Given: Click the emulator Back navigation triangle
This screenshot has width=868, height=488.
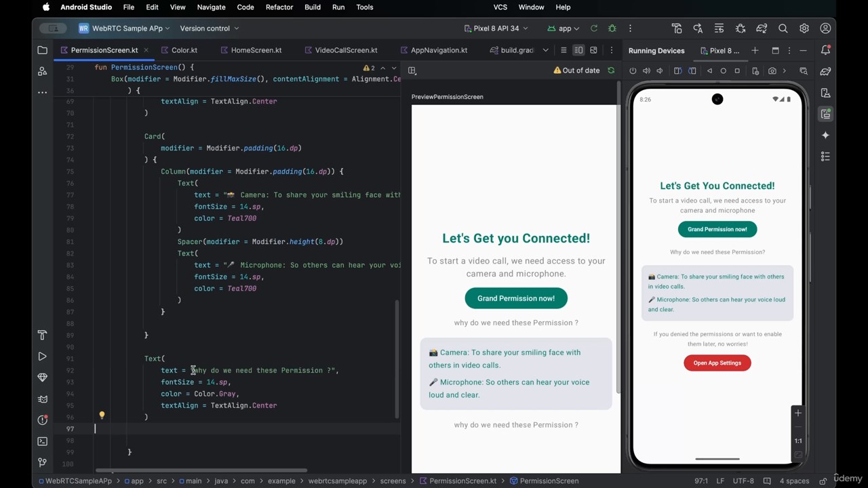Looking at the screenshot, I should tap(709, 70).
